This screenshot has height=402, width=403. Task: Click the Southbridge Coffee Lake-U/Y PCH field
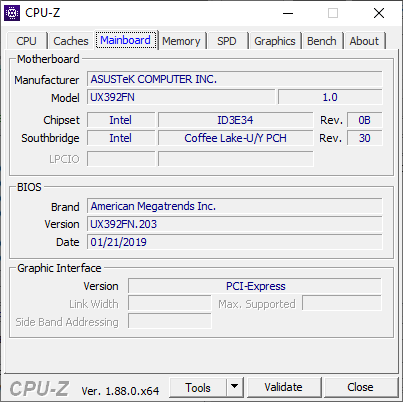[235, 138]
